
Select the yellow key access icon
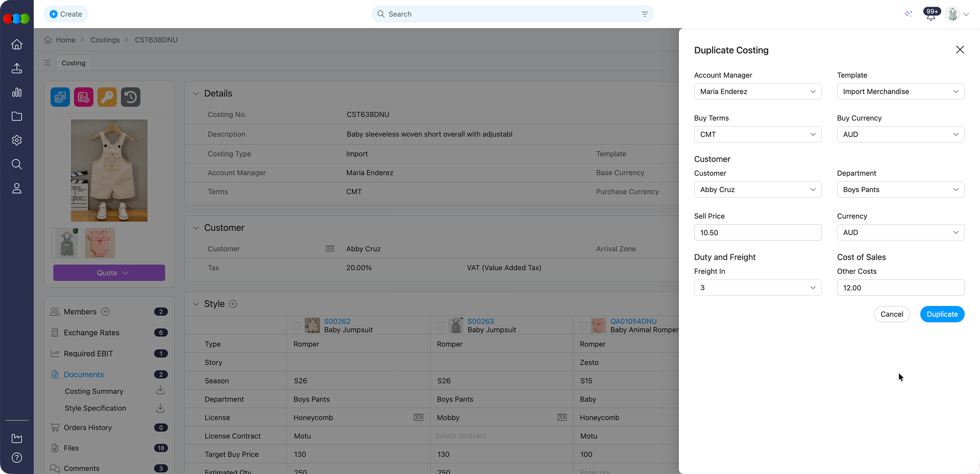click(x=107, y=97)
